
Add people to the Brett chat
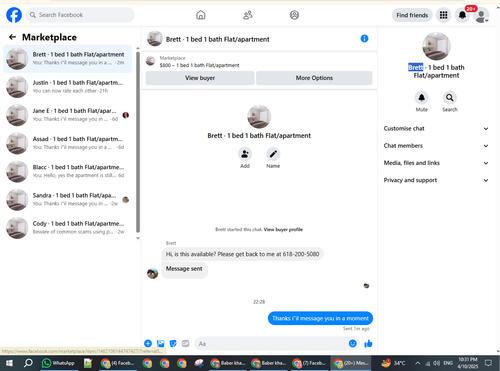[245, 154]
